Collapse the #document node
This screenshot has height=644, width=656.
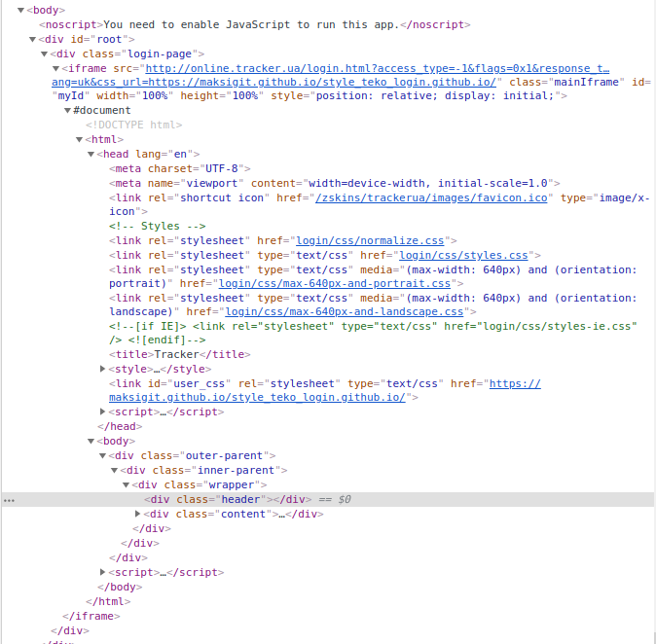(67, 111)
